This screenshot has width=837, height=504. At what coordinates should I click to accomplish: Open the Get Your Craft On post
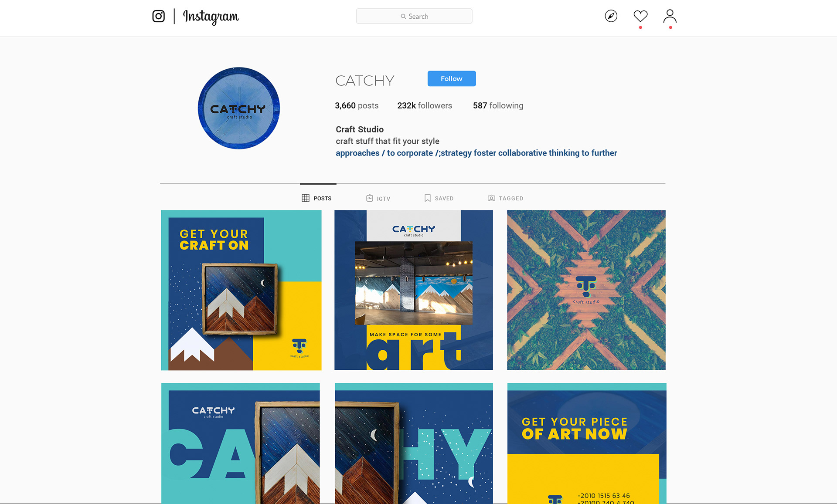(241, 290)
